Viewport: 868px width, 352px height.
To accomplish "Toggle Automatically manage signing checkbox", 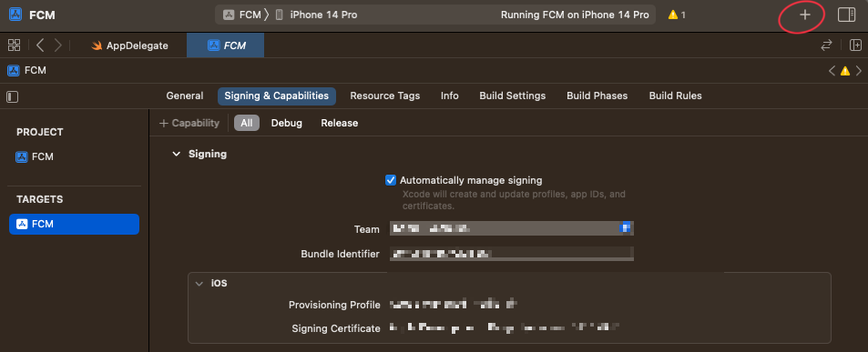I will (391, 180).
